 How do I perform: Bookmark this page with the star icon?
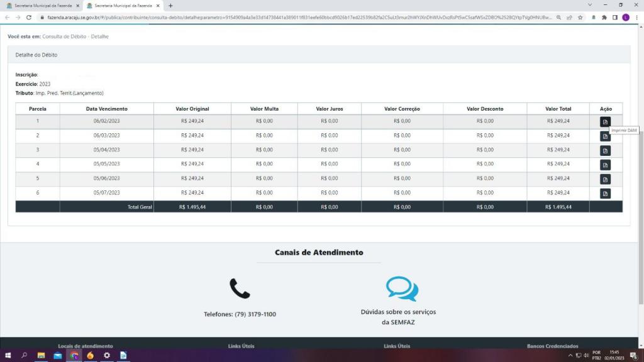click(580, 18)
